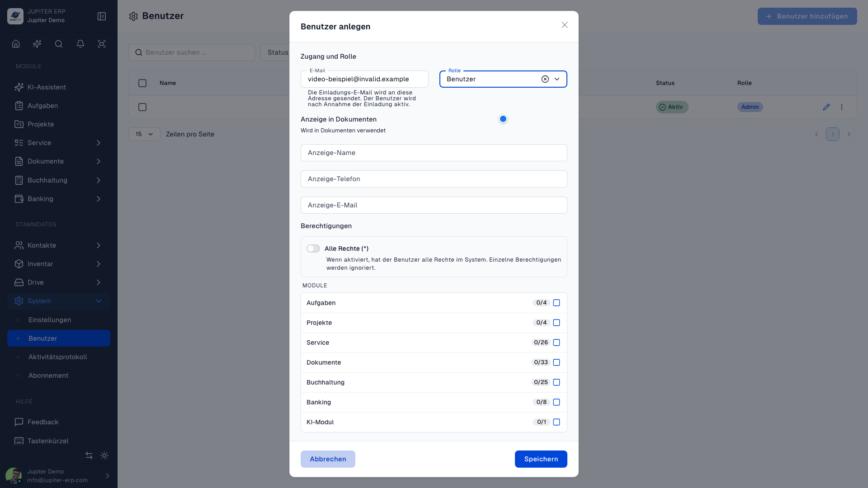Viewport: 868px width, 488px height.
Task: Check the Projekte module checkbox
Action: click(557, 323)
